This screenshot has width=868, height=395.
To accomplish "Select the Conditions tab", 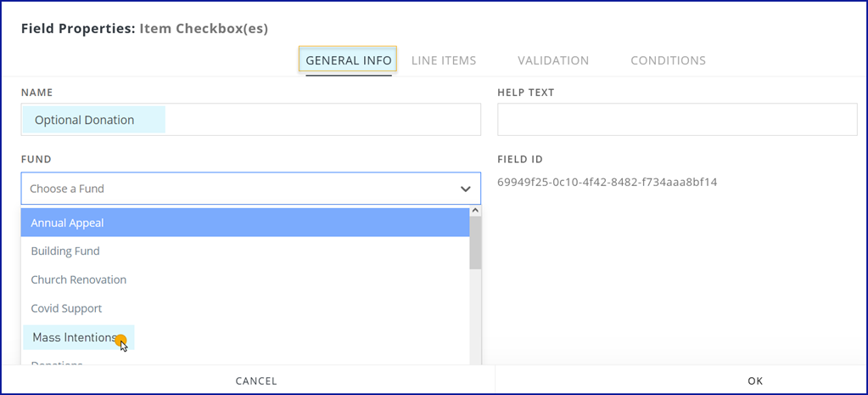I will 668,60.
